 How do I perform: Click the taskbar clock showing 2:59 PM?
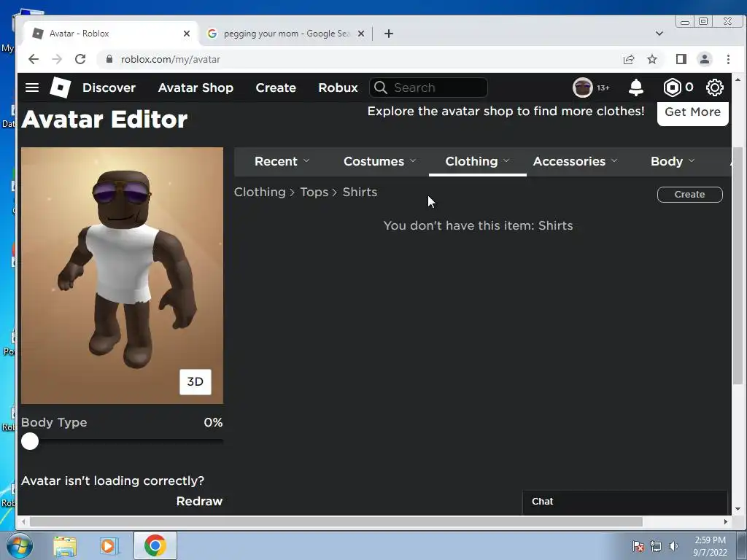click(710, 545)
